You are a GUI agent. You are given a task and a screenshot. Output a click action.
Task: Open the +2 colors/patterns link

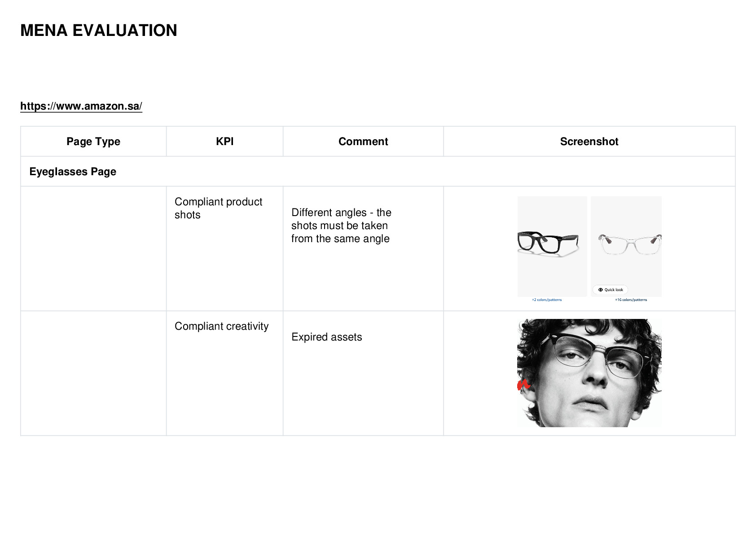click(x=546, y=300)
